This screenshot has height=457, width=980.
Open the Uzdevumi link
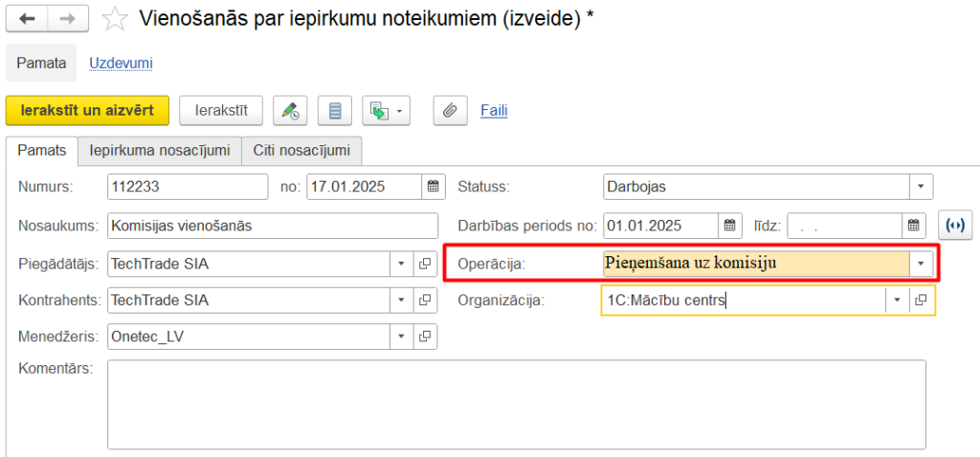tap(121, 63)
